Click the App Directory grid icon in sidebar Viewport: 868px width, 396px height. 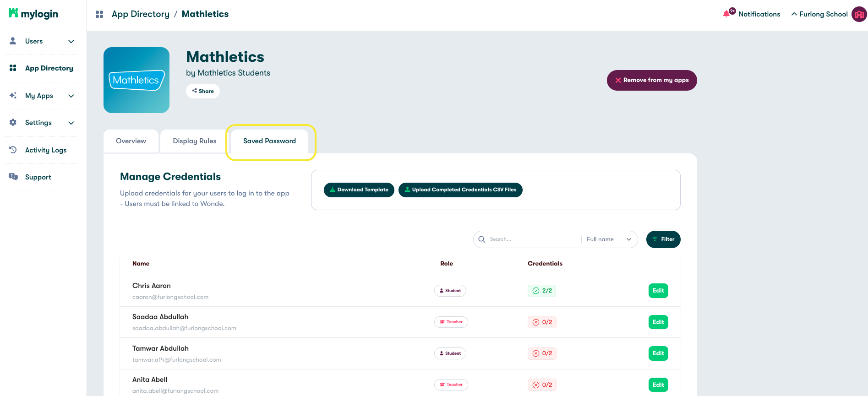[13, 68]
